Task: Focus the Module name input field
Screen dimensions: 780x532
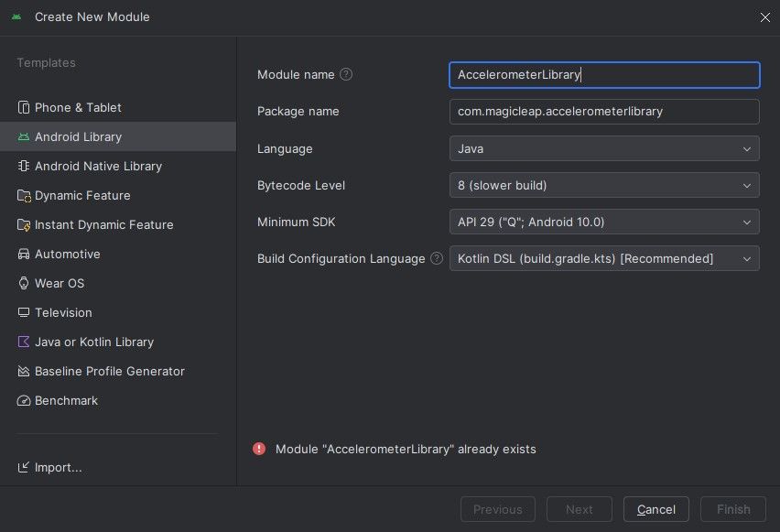Action: tap(604, 75)
